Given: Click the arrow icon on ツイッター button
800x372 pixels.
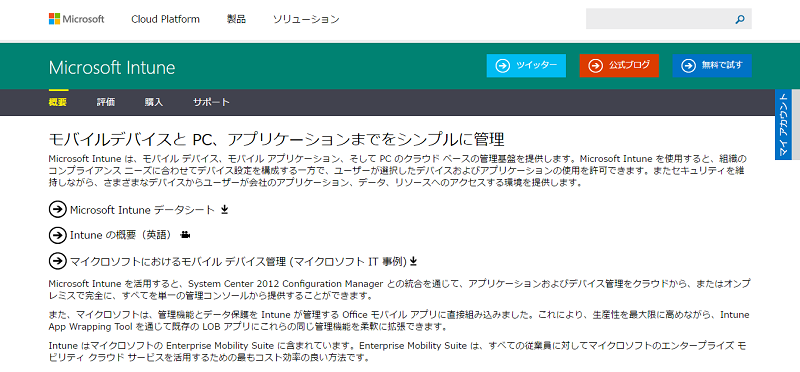Looking at the screenshot, I should 503,65.
